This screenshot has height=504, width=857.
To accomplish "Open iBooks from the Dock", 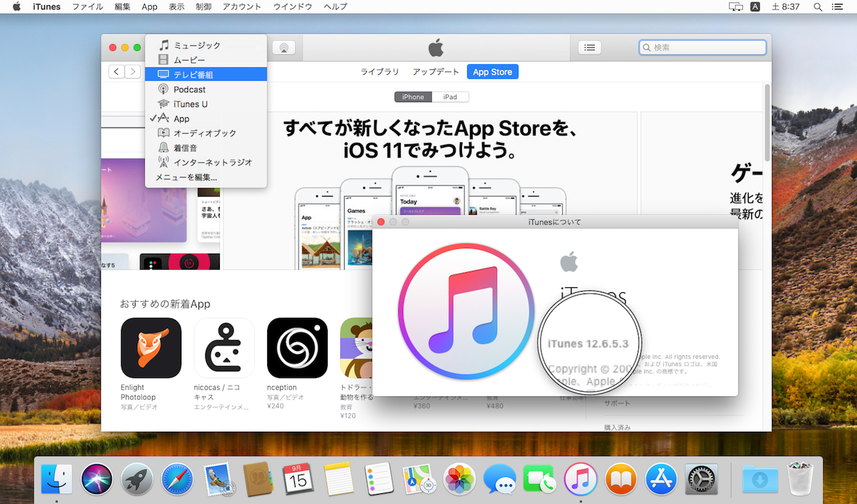I will (x=621, y=479).
